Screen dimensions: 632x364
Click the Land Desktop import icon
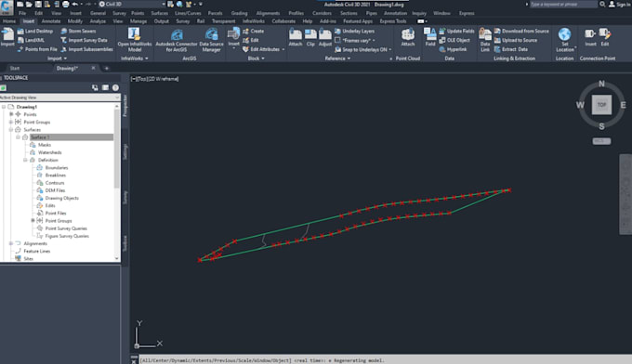20,31
